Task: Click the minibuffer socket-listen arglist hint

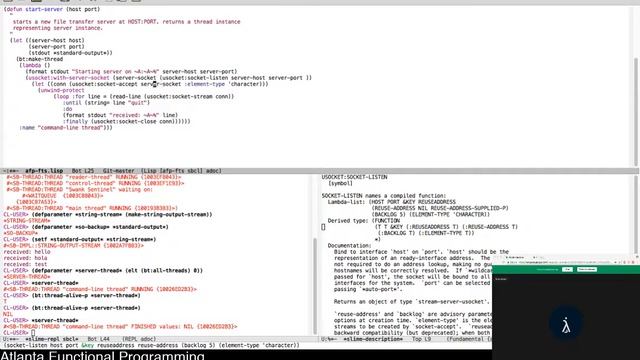Action: 151,345
